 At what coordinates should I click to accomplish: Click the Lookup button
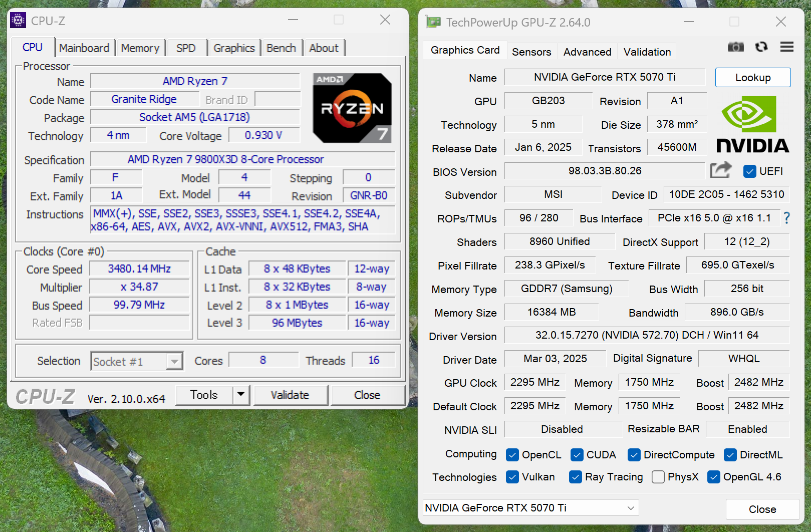tap(752, 78)
